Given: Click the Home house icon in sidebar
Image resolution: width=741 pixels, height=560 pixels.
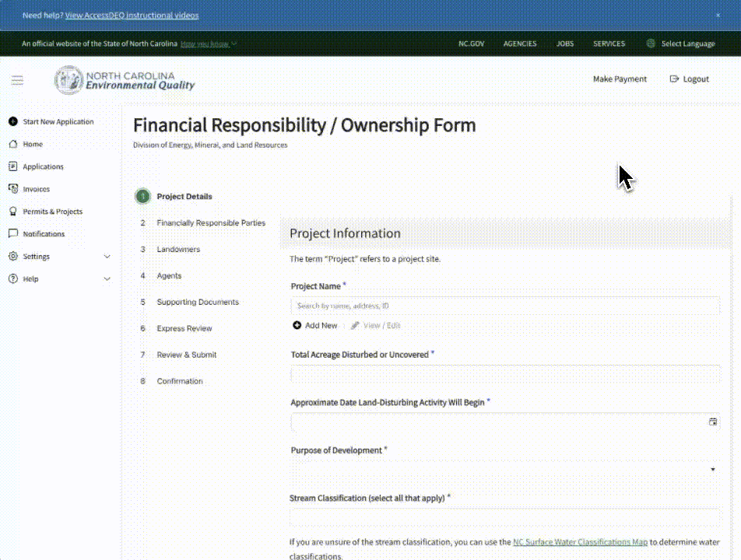Looking at the screenshot, I should point(12,145).
